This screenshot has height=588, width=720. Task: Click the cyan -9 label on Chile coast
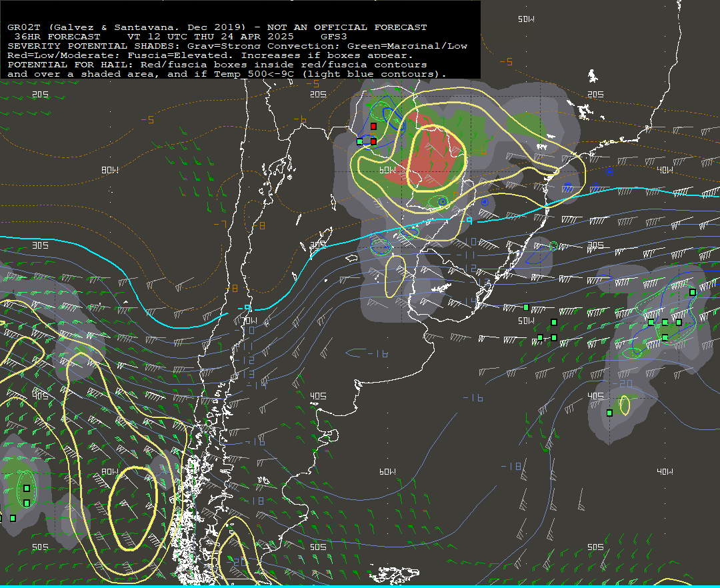245,309
